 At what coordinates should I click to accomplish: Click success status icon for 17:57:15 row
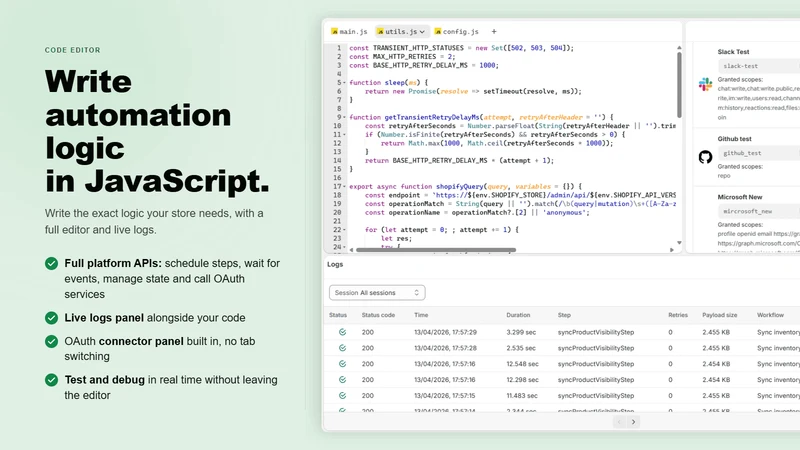tap(342, 395)
